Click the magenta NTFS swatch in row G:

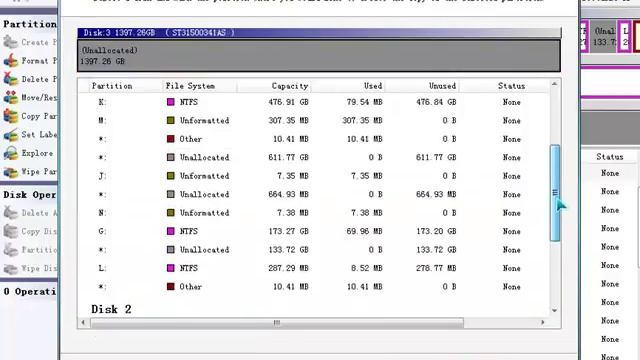[171, 231]
